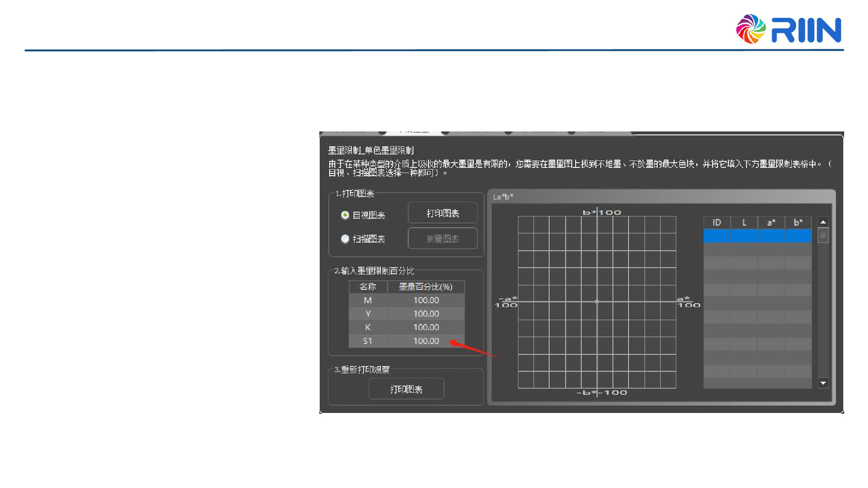Screen dimensions: 868x488
Task: Click the 墨量百分比(%) column header
Action: click(x=425, y=287)
